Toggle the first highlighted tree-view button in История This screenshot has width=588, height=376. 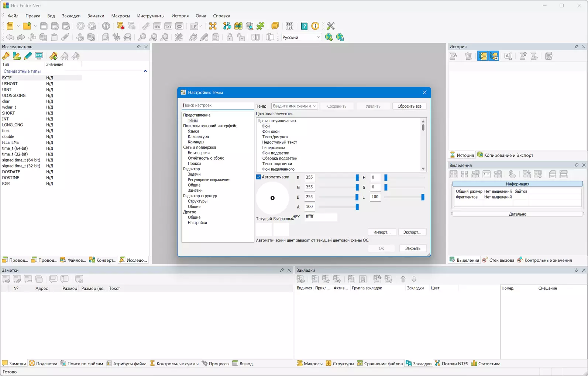click(482, 56)
